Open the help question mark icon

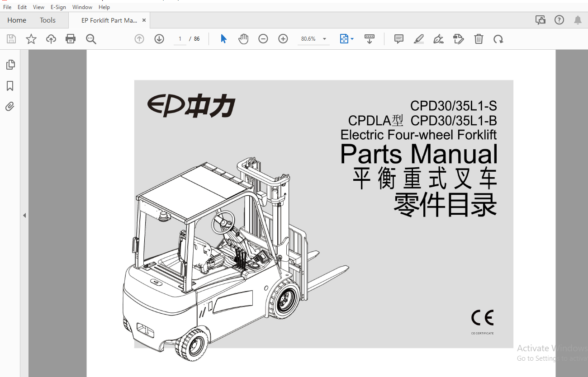tap(560, 20)
